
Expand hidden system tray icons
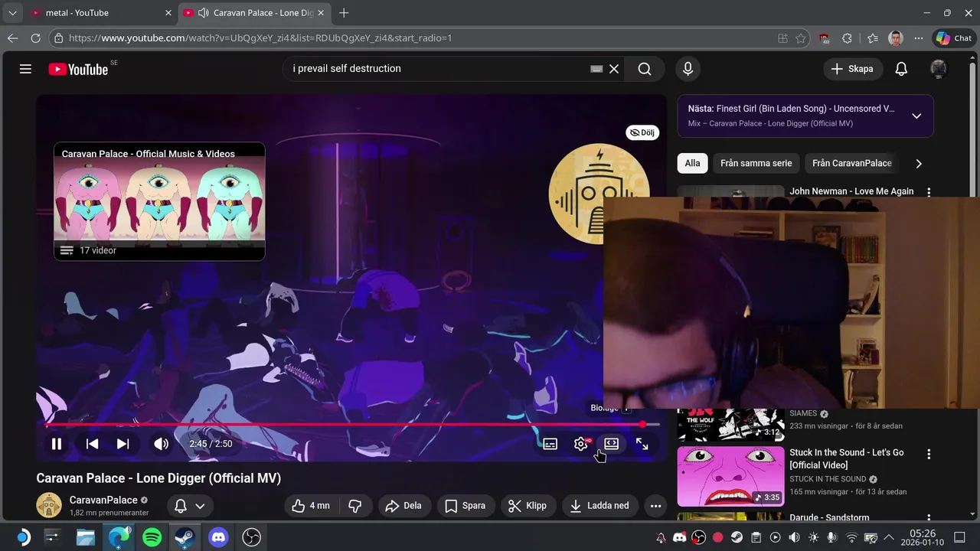click(x=889, y=537)
